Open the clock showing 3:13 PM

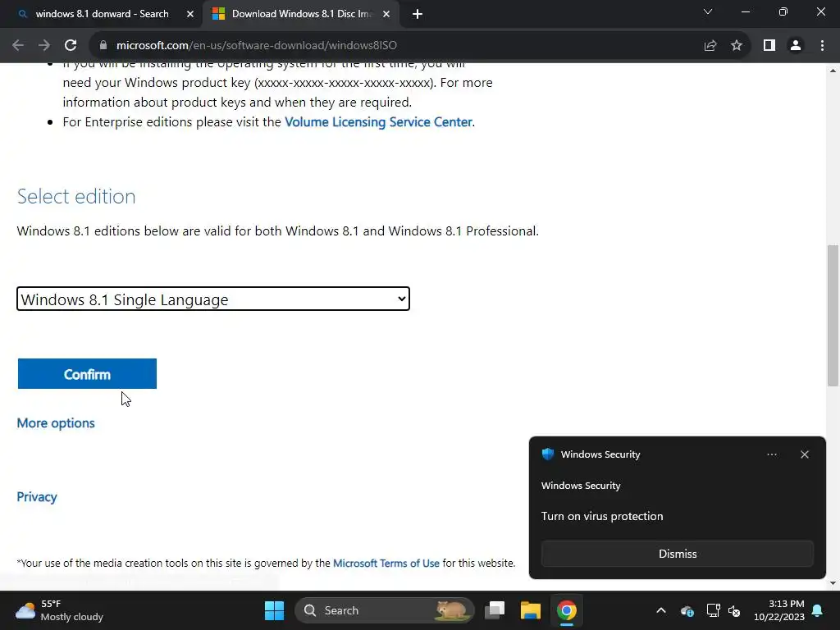pos(779,610)
